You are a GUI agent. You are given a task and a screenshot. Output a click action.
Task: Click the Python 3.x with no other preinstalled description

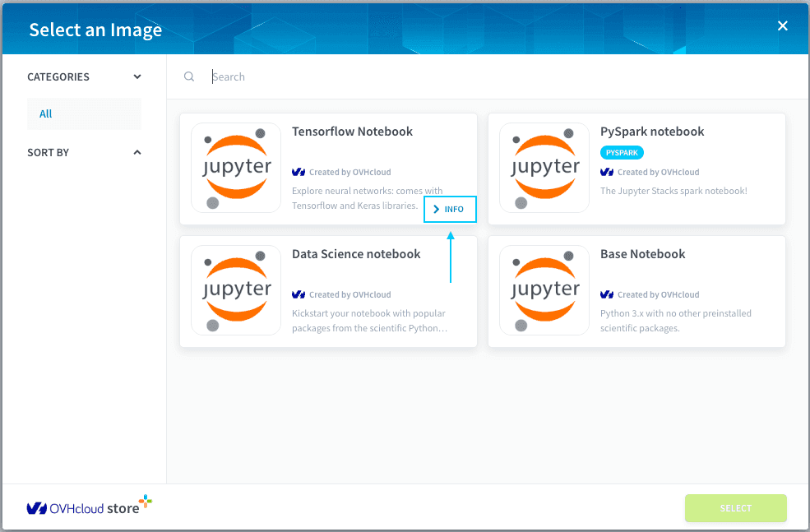(676, 321)
